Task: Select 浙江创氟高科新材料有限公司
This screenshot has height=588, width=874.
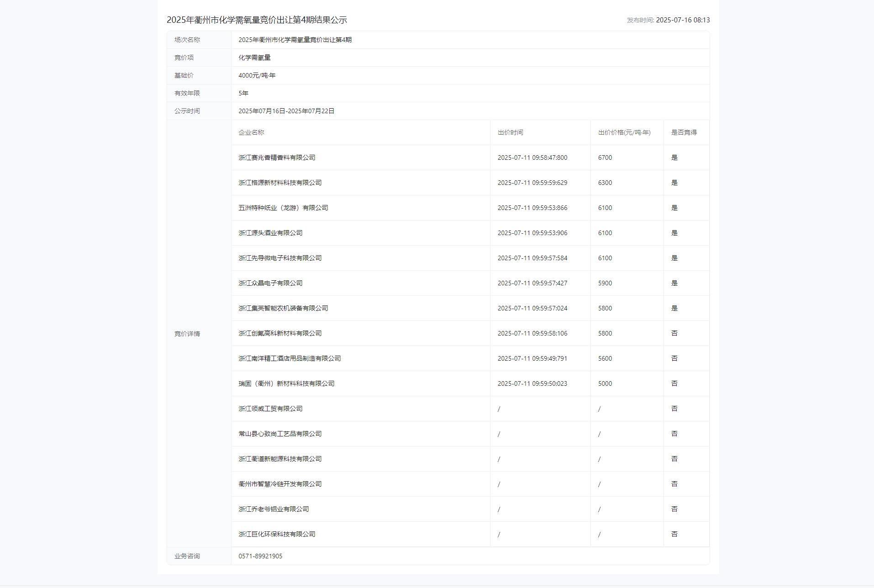Action: pos(280,333)
